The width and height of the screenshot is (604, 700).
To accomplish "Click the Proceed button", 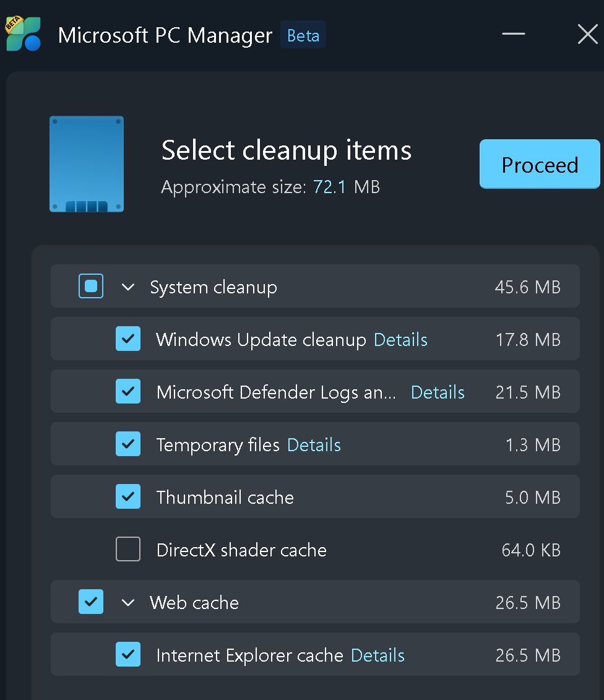I will 540,164.
